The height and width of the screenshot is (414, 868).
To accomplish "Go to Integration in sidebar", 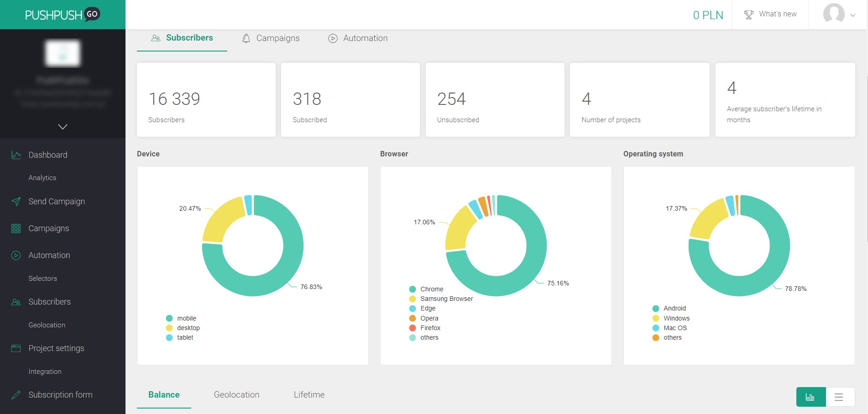I will coord(45,372).
